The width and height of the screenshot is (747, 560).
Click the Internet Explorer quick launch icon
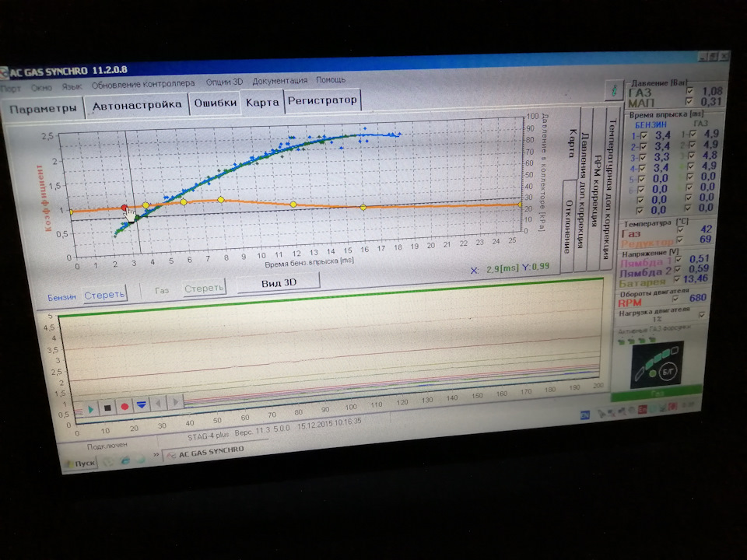click(124, 460)
